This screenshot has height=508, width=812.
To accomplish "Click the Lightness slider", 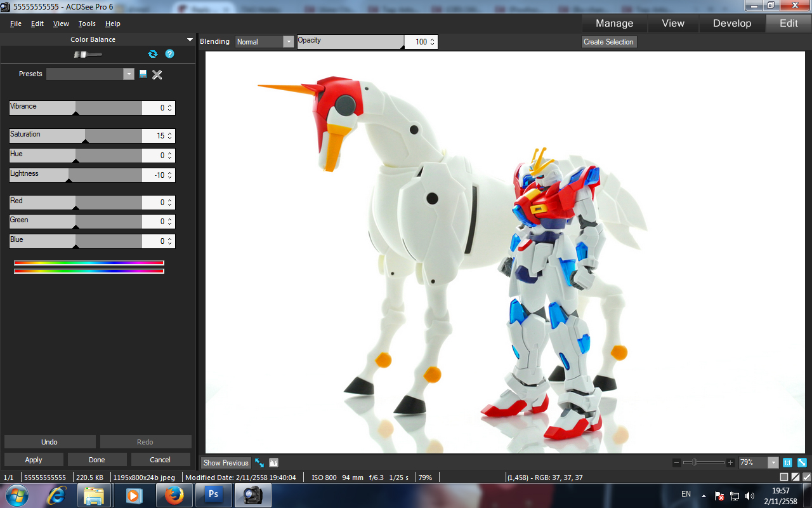I will click(75, 175).
